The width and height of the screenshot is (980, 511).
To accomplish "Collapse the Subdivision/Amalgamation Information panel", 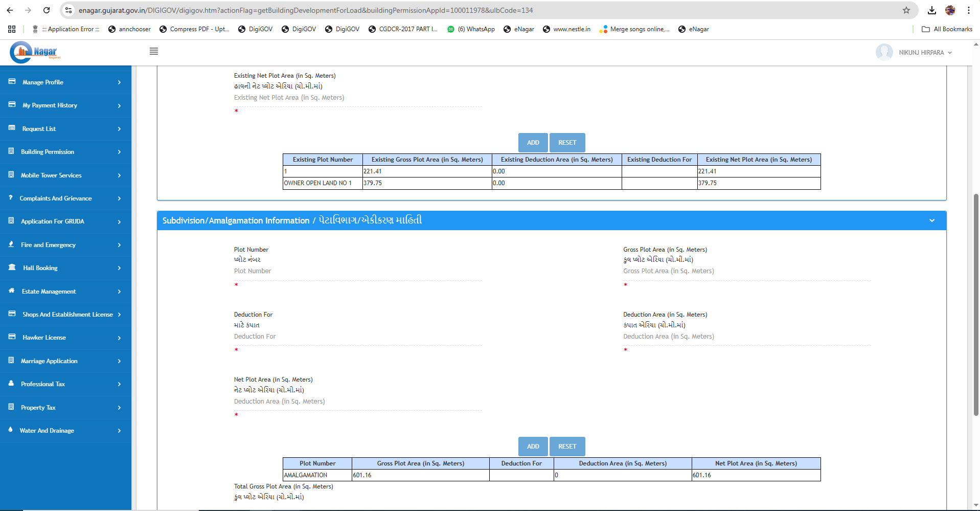I will tap(931, 220).
